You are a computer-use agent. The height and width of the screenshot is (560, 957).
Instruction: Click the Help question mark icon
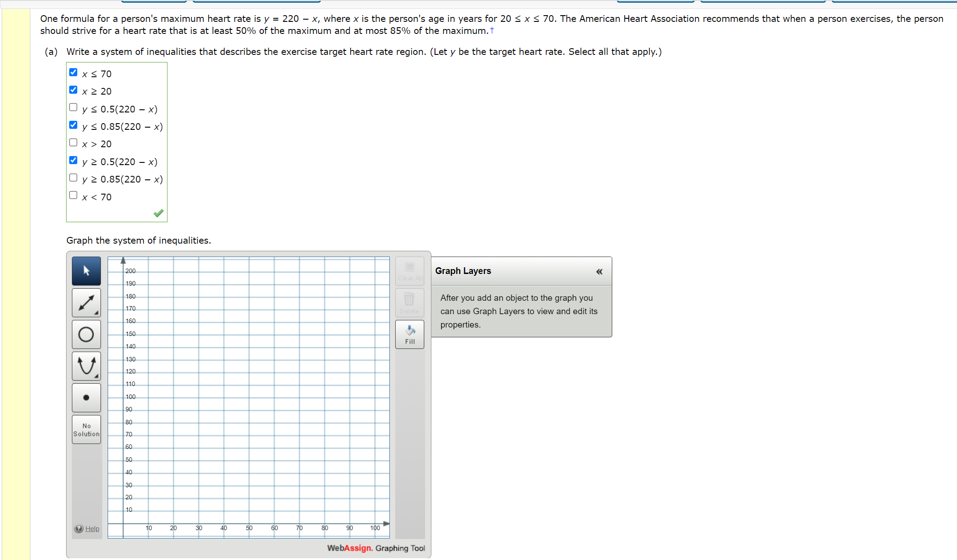click(79, 529)
